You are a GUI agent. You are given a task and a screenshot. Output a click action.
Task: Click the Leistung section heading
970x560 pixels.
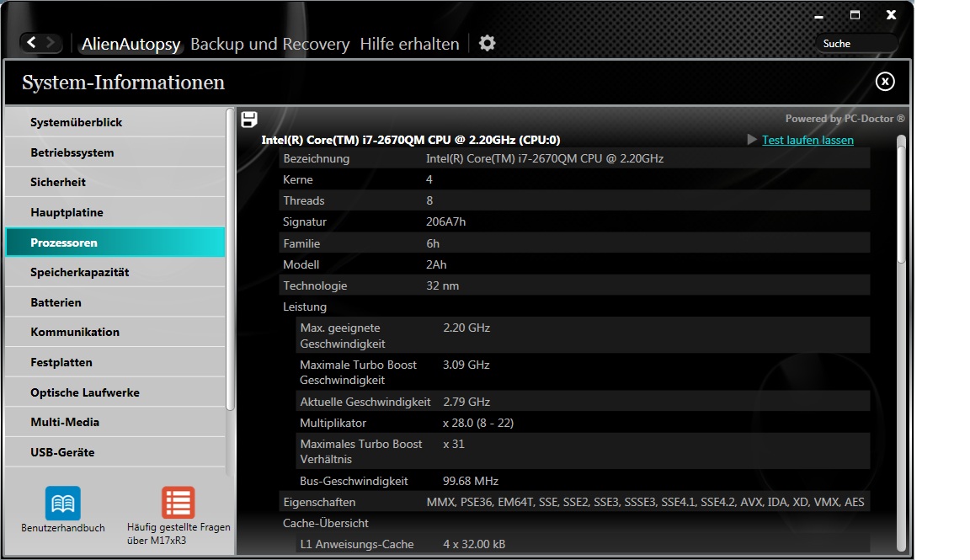click(304, 307)
